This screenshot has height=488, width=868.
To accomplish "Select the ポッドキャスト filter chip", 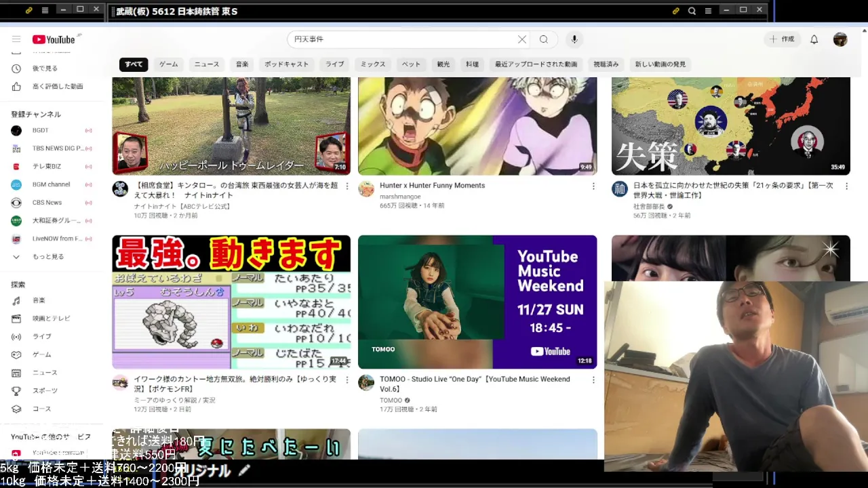I will [x=286, y=64].
